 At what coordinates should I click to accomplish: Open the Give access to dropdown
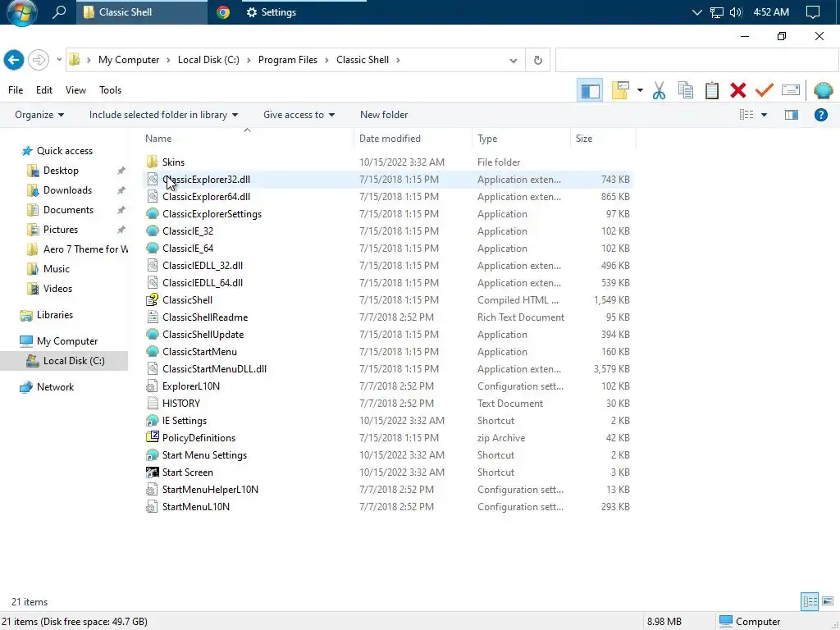299,115
